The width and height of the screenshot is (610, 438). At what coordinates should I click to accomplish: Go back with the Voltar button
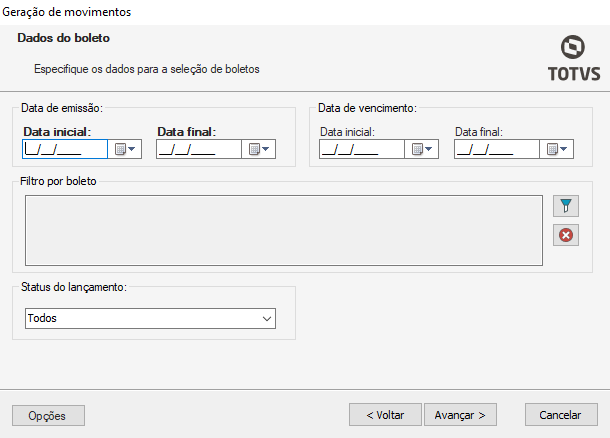pos(385,414)
